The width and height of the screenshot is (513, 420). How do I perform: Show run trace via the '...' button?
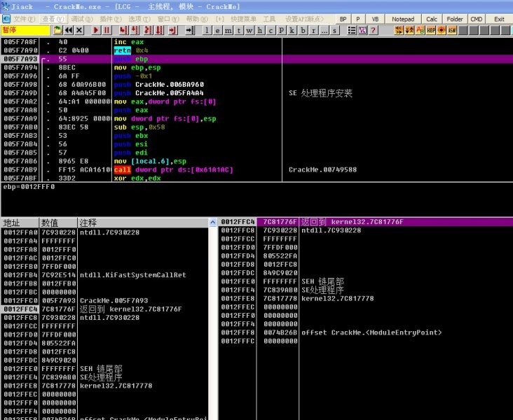pos(324,30)
